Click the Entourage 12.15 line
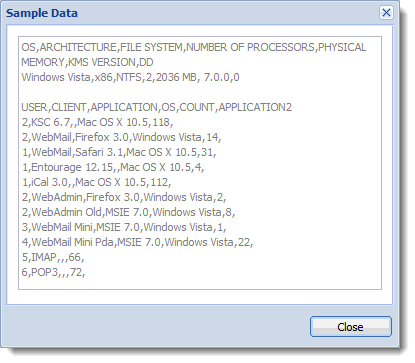This screenshot has width=415, height=363. coord(113,167)
